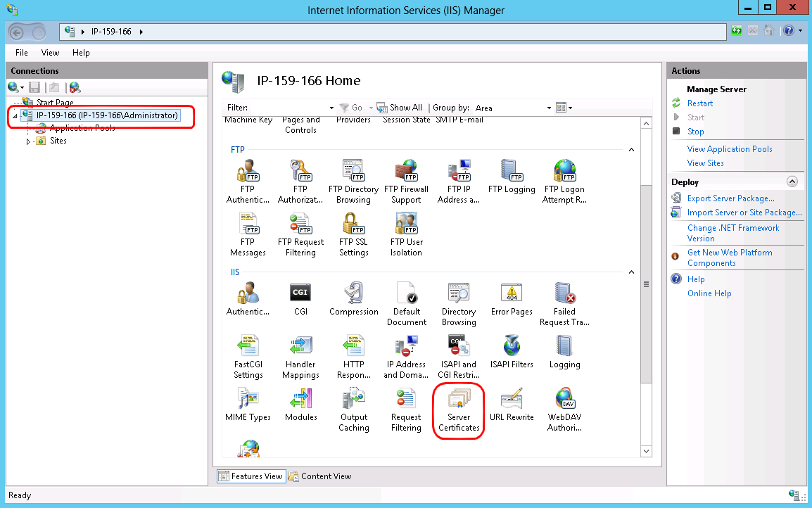This screenshot has width=812, height=508.
Task: Click View Application Pools link
Action: pos(729,149)
